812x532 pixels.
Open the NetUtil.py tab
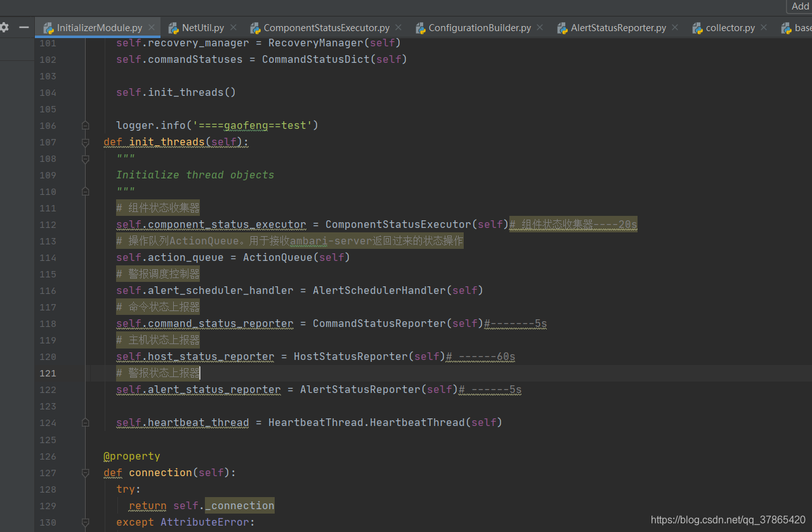(x=202, y=28)
